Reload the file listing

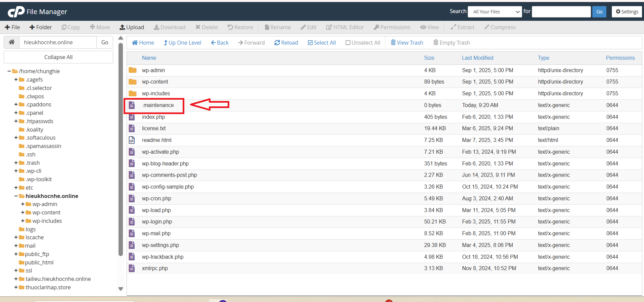click(x=286, y=43)
